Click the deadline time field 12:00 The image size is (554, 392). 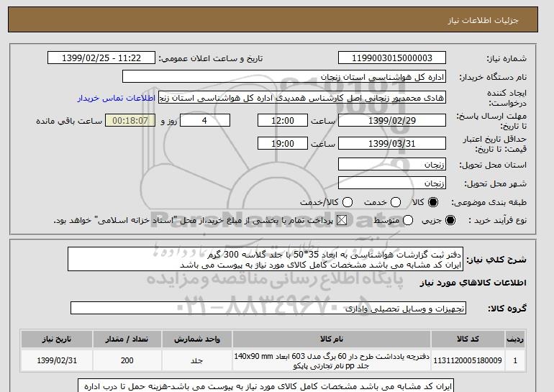click(283, 120)
